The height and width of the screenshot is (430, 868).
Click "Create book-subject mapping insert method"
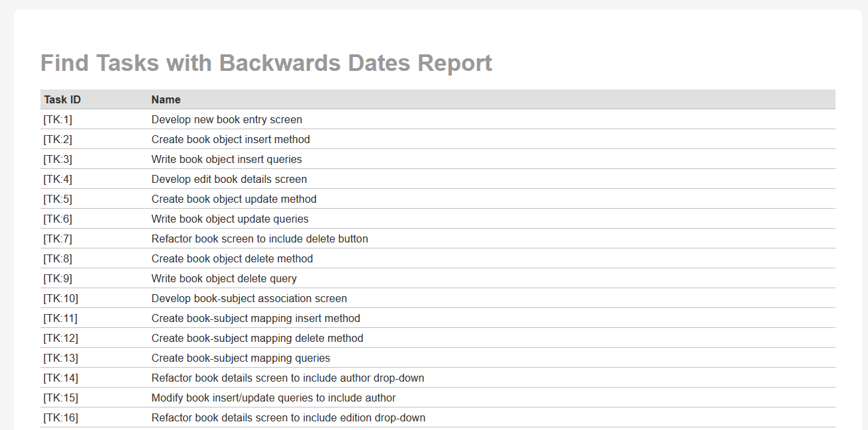tap(256, 318)
